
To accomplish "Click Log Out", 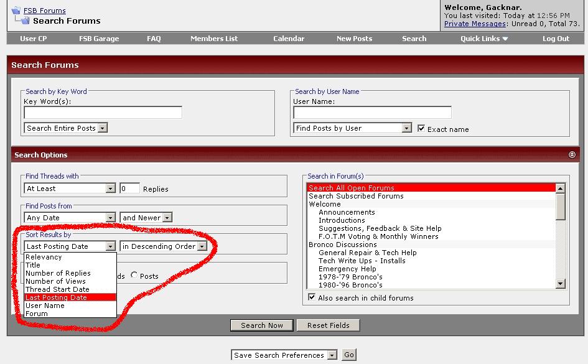I will (556, 39).
